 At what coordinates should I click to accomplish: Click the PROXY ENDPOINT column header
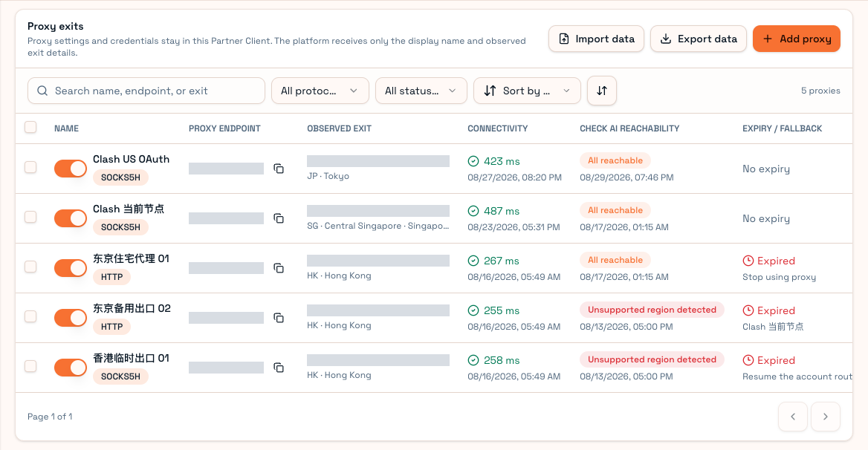(x=224, y=128)
